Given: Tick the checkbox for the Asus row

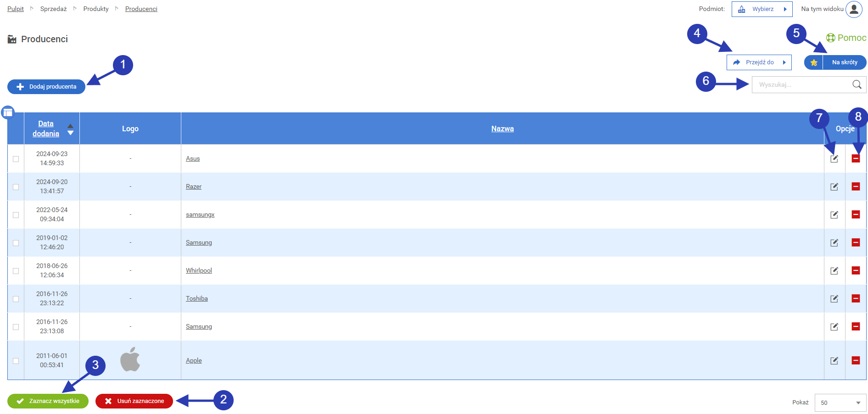Looking at the screenshot, I should (16, 159).
